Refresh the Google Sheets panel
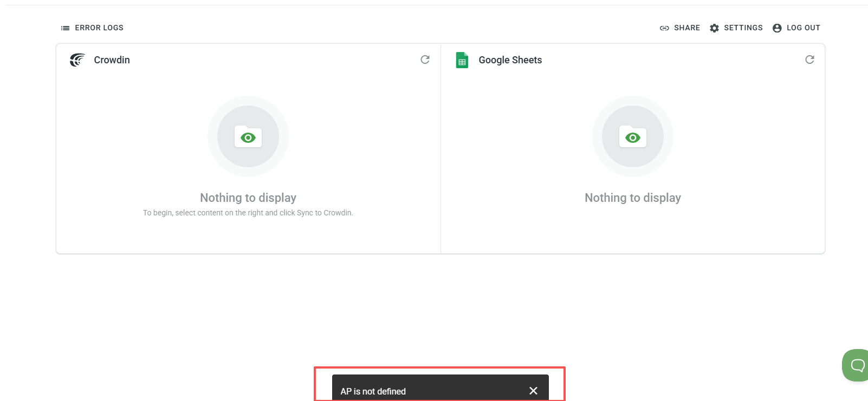This screenshot has height=401, width=868. pos(809,60)
